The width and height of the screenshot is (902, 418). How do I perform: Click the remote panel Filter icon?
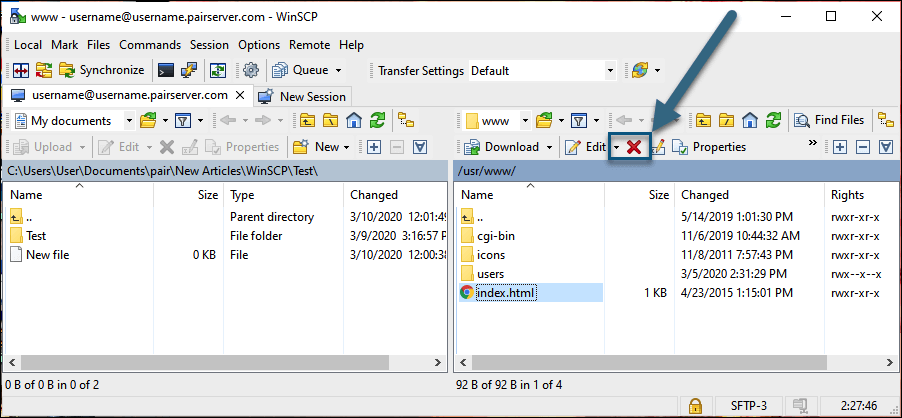click(578, 121)
